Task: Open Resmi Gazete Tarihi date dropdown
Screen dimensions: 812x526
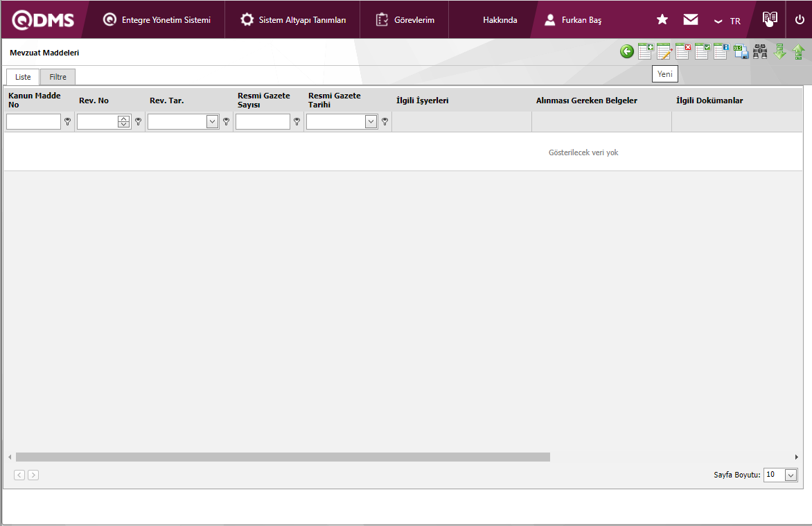Action: pyautogui.click(x=371, y=122)
